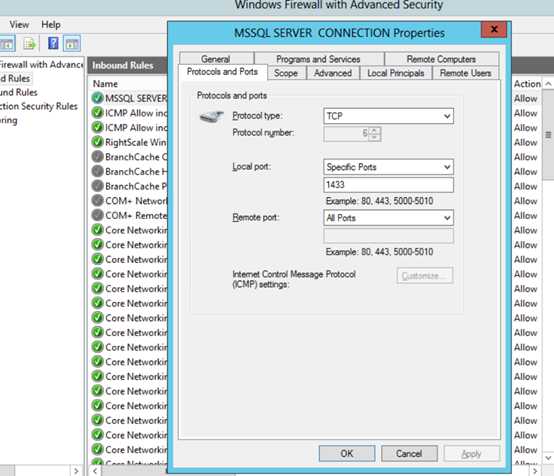
Task: Click the gray icon of COM+ Remote rule
Action: click(x=97, y=215)
